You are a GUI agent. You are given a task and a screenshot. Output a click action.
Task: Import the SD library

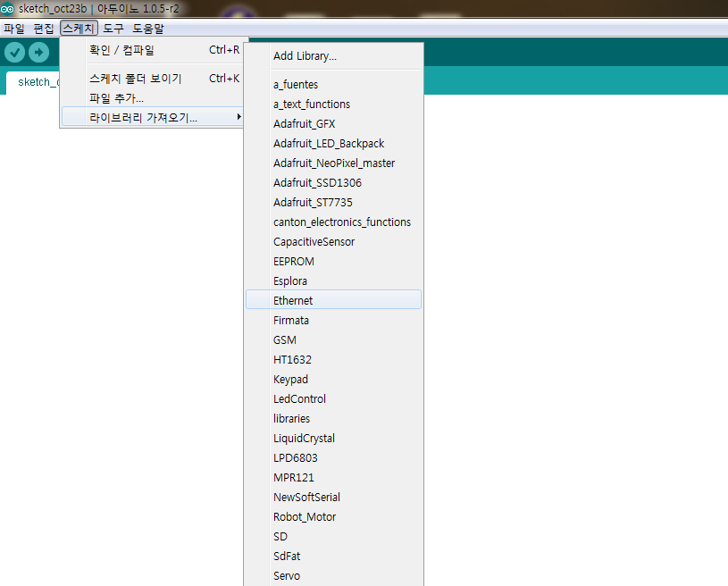333,537
